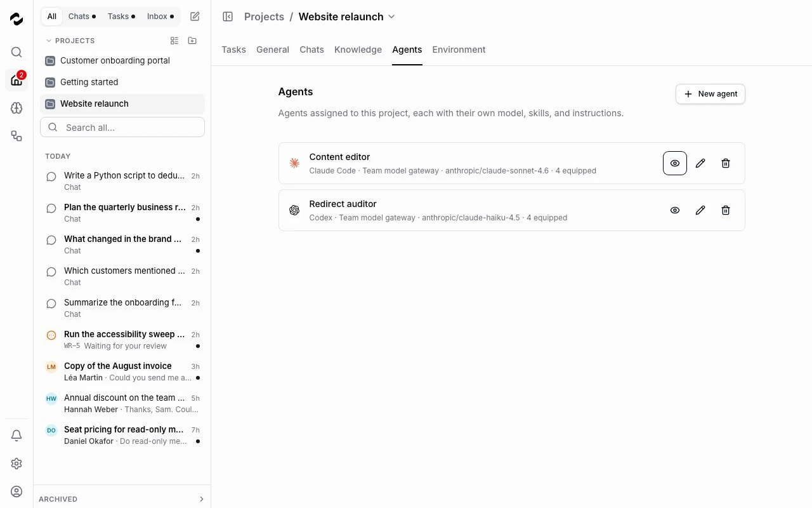This screenshot has width=812, height=508.
Task: Open the Run the accessibility sweep task
Action: pyautogui.click(x=122, y=340)
